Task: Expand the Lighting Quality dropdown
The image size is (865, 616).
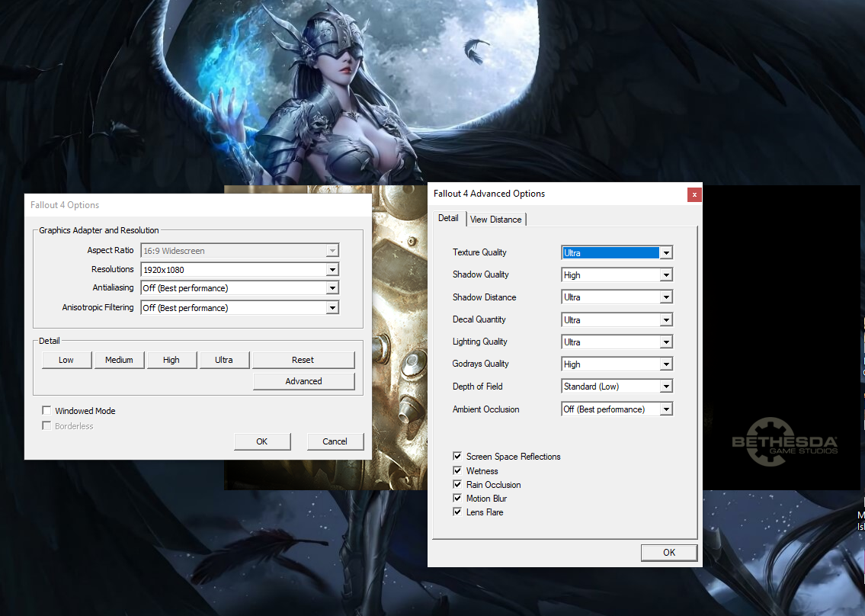Action: point(617,342)
